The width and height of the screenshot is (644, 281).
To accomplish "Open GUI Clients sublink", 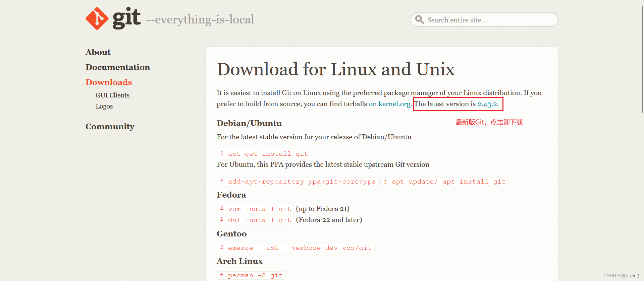I will (x=112, y=95).
